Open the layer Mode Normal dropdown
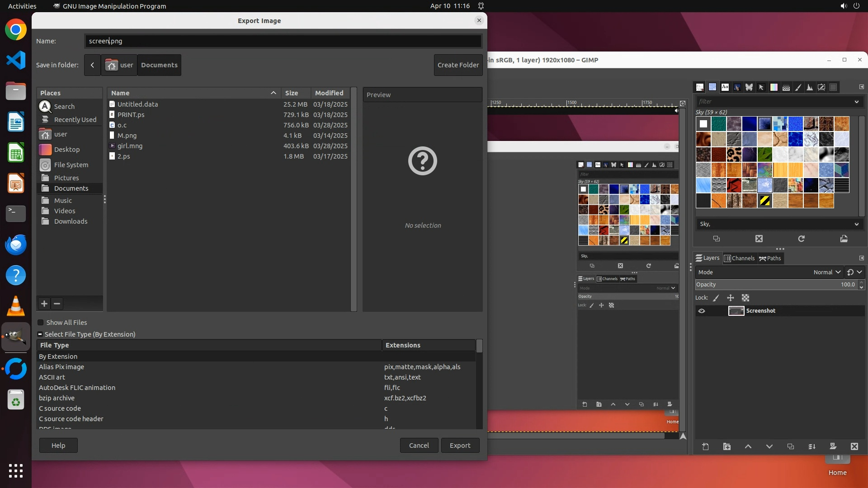Image resolution: width=868 pixels, height=488 pixels. [826, 272]
